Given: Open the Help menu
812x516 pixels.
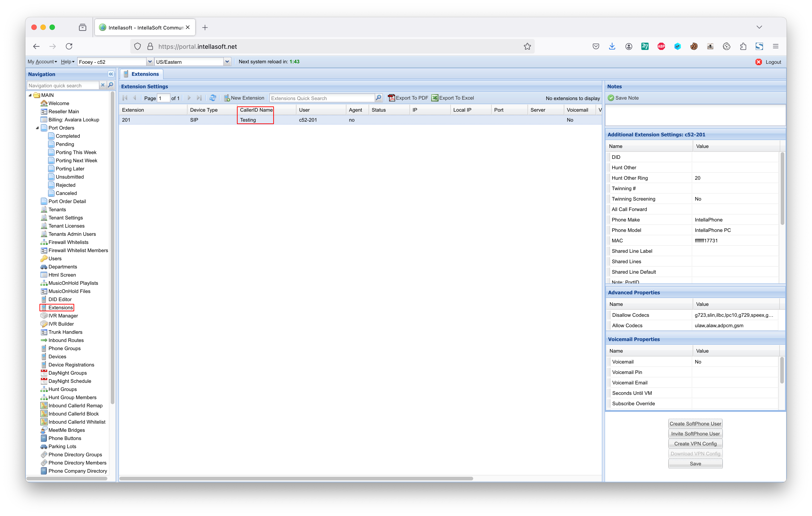Looking at the screenshot, I should [x=67, y=61].
